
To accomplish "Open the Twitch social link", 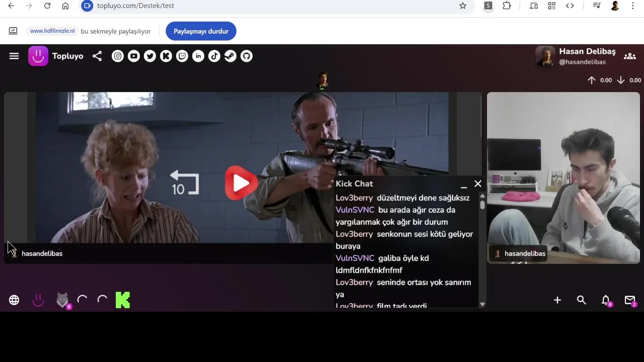I will [182, 56].
